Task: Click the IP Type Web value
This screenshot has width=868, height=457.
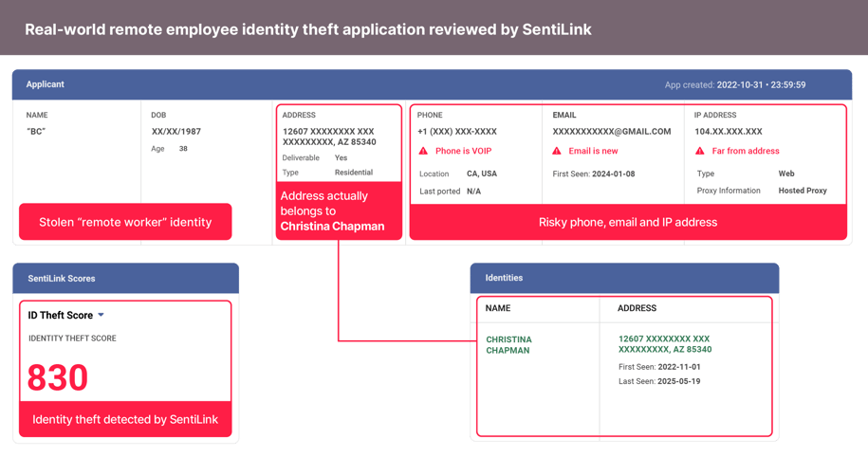Action: (786, 174)
